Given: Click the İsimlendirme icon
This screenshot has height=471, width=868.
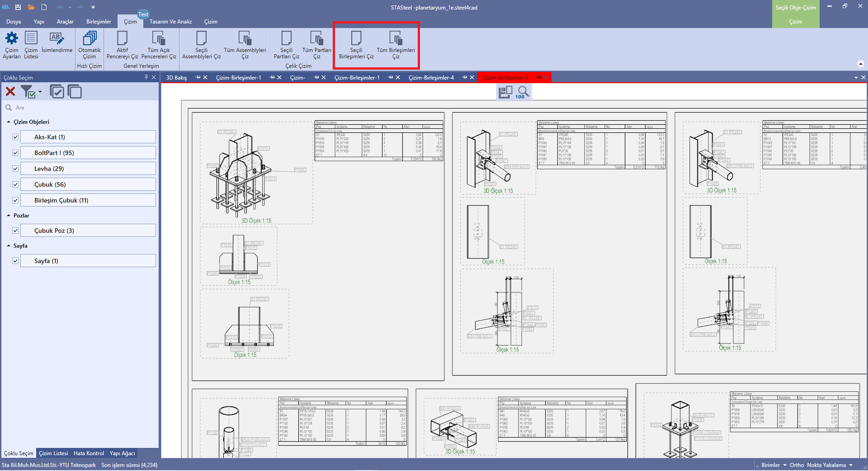Looking at the screenshot, I should 57,38.
